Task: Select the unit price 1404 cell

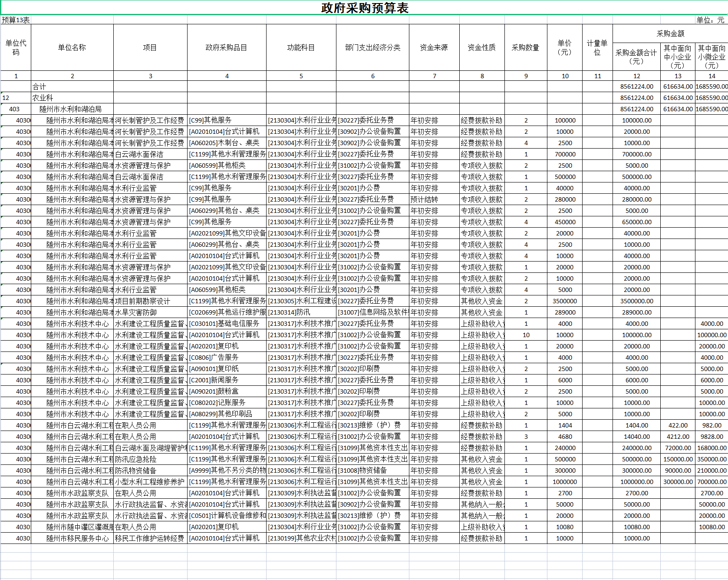Action: [x=565, y=425]
